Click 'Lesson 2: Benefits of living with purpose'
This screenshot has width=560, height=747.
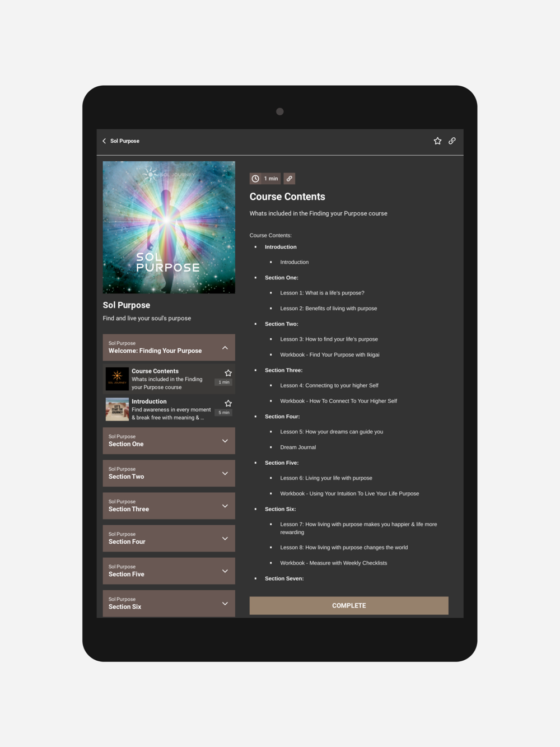(329, 309)
